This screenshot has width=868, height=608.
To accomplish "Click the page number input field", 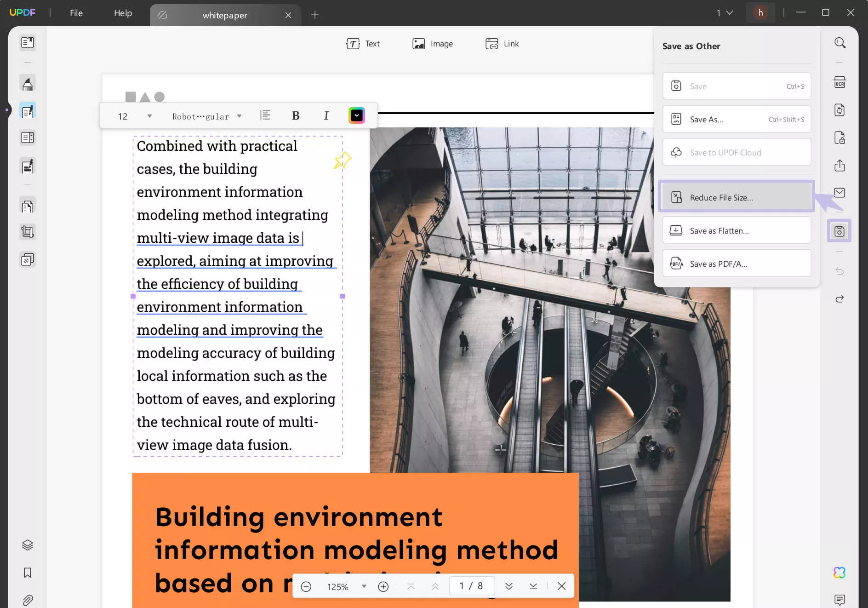I will (472, 586).
